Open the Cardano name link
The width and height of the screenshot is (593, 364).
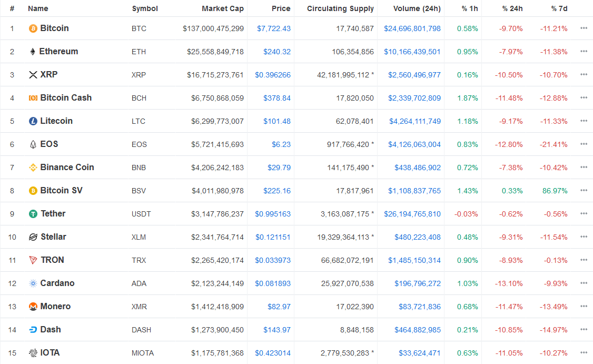(x=57, y=283)
